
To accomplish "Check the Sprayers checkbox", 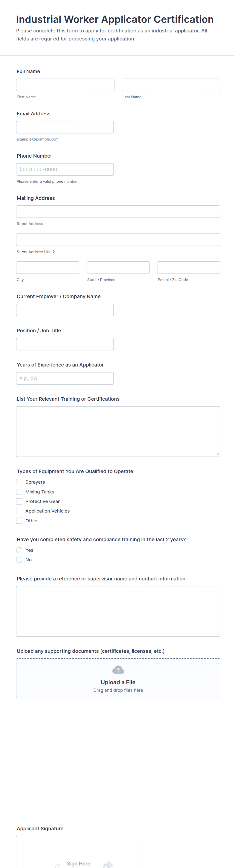I will click(19, 482).
